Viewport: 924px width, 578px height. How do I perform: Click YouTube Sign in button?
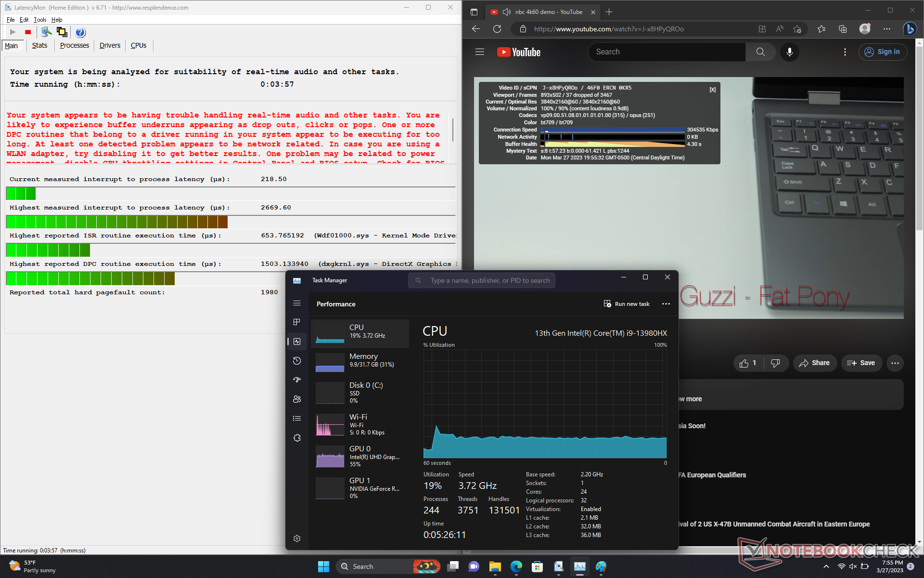coord(883,52)
